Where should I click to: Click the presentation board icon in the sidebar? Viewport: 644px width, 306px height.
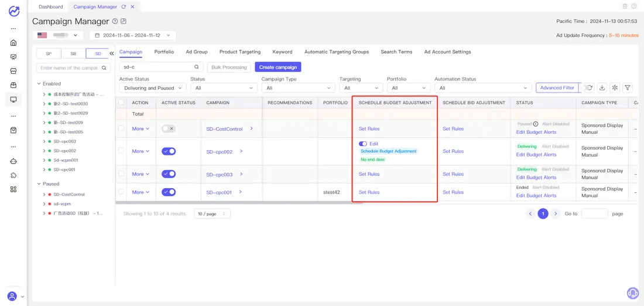[13, 57]
